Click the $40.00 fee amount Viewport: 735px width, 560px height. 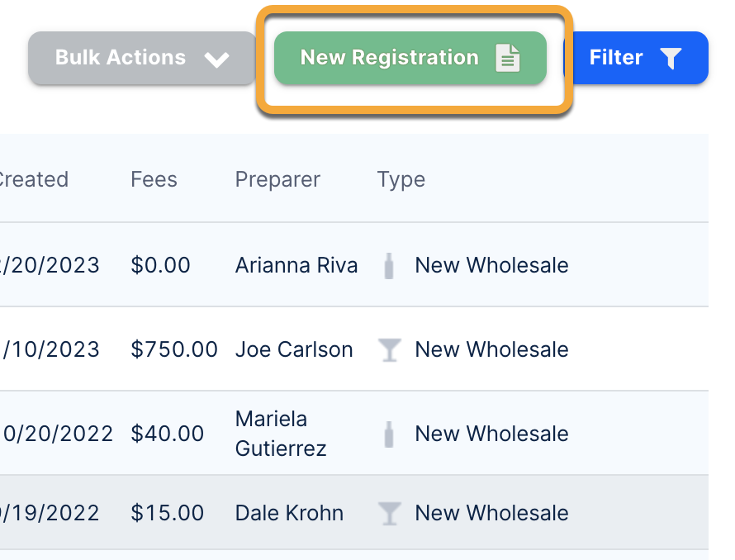[x=168, y=434]
